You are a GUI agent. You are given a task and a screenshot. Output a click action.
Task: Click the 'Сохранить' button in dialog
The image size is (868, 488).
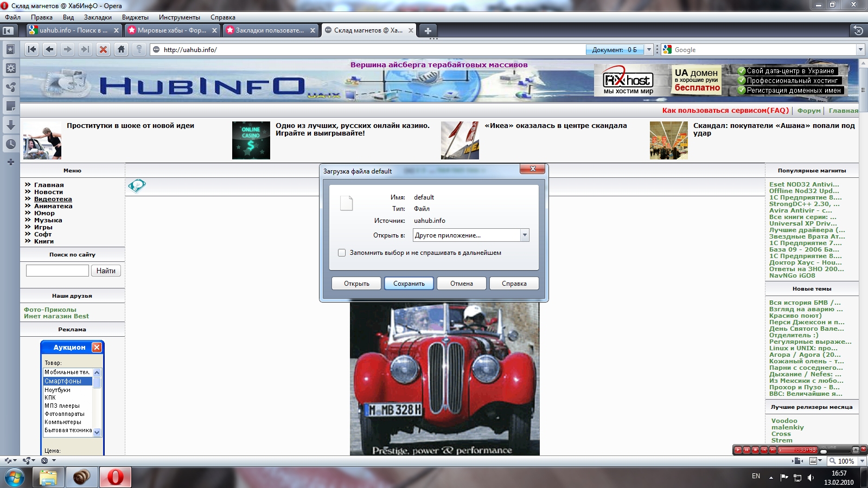[409, 284]
